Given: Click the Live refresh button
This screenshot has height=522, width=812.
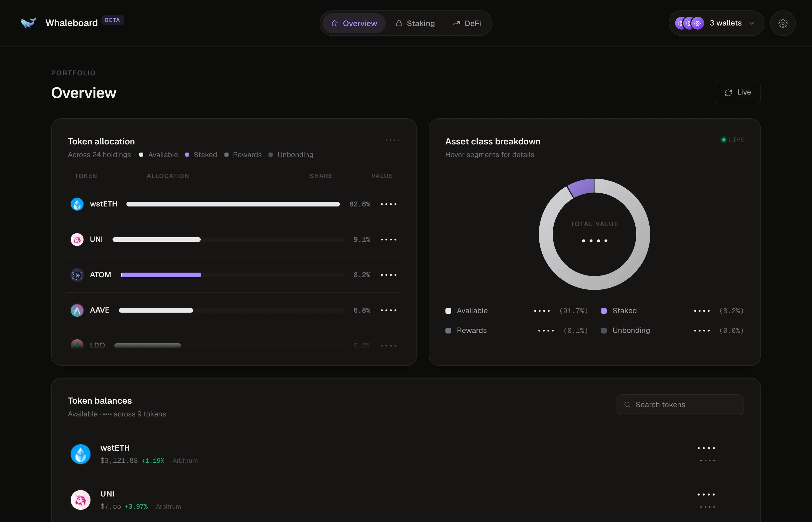Looking at the screenshot, I should point(737,93).
